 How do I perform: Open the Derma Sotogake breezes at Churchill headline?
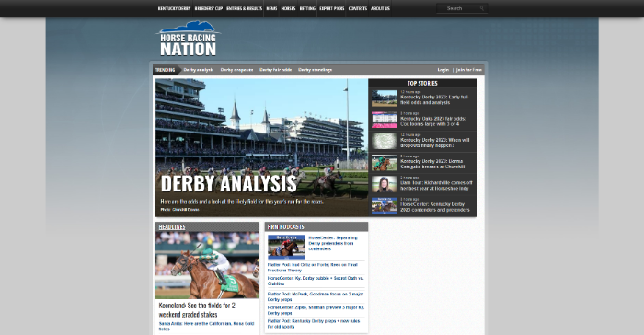[x=432, y=164]
